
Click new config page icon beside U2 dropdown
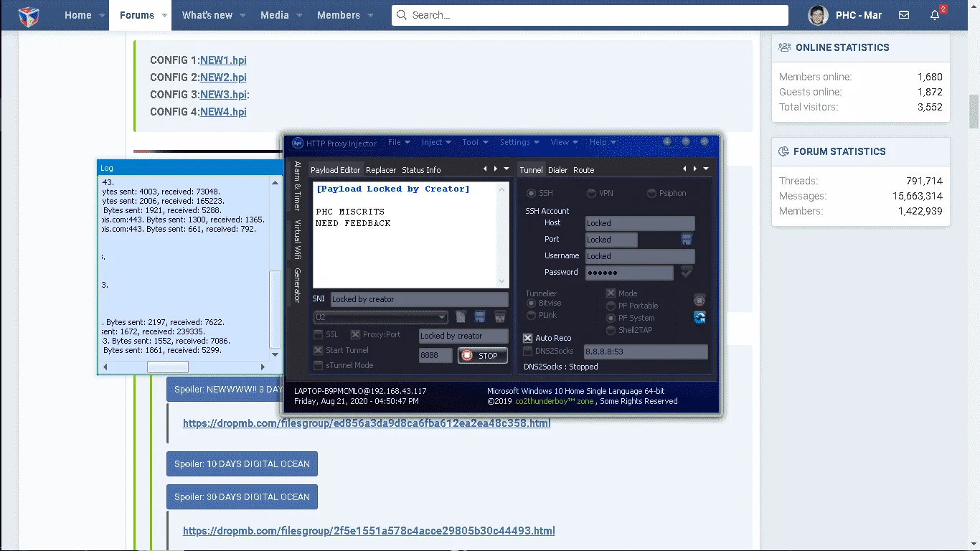coord(461,316)
